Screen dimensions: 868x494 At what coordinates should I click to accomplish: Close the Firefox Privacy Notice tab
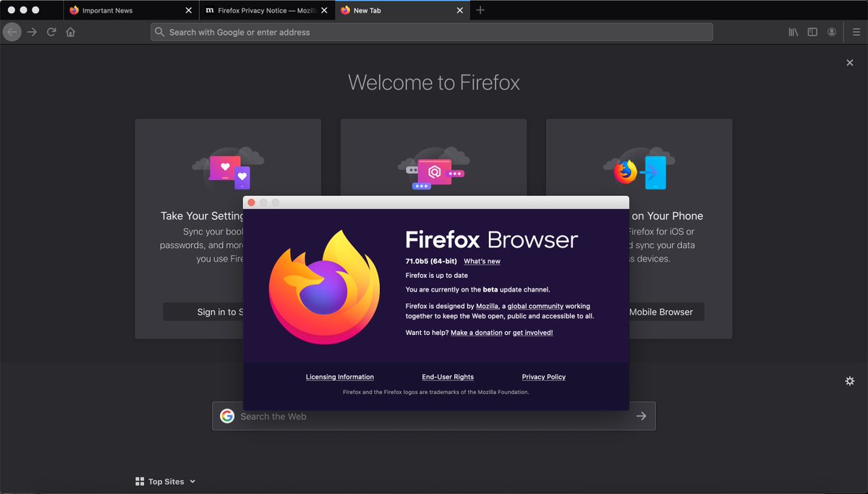pos(324,11)
